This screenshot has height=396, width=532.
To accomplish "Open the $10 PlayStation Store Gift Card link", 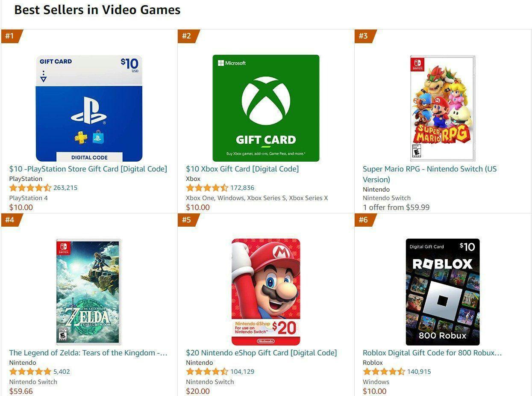I will click(88, 168).
